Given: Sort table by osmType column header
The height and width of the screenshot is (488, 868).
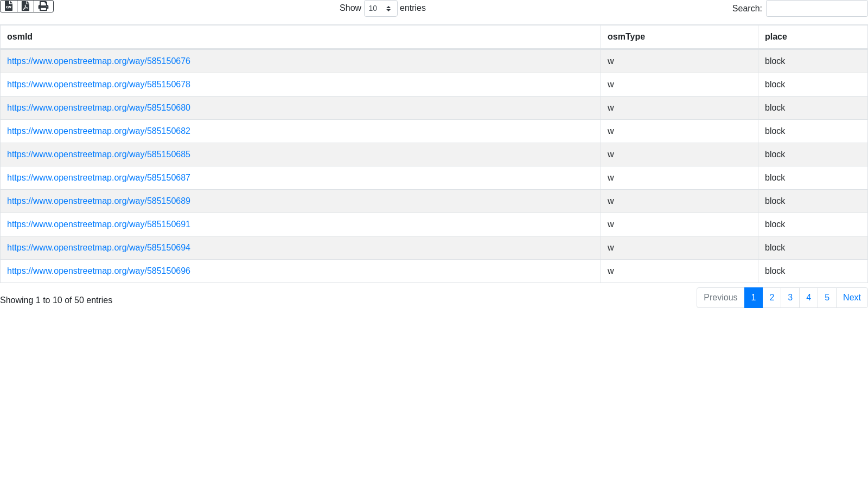Looking at the screenshot, I should click(626, 37).
